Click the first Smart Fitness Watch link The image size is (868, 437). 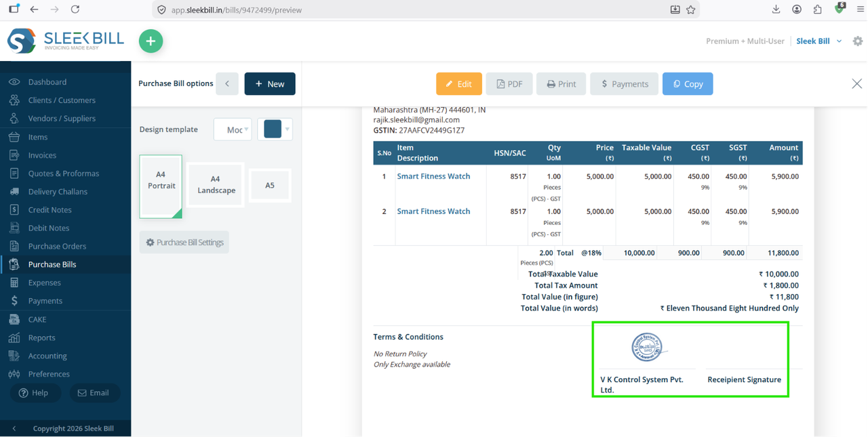[x=433, y=176]
